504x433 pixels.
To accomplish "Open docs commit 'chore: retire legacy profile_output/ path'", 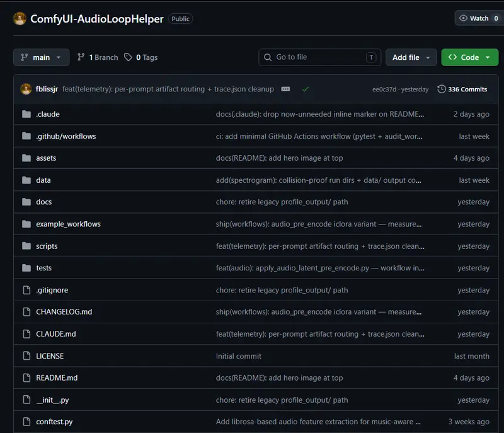I will pos(282,202).
